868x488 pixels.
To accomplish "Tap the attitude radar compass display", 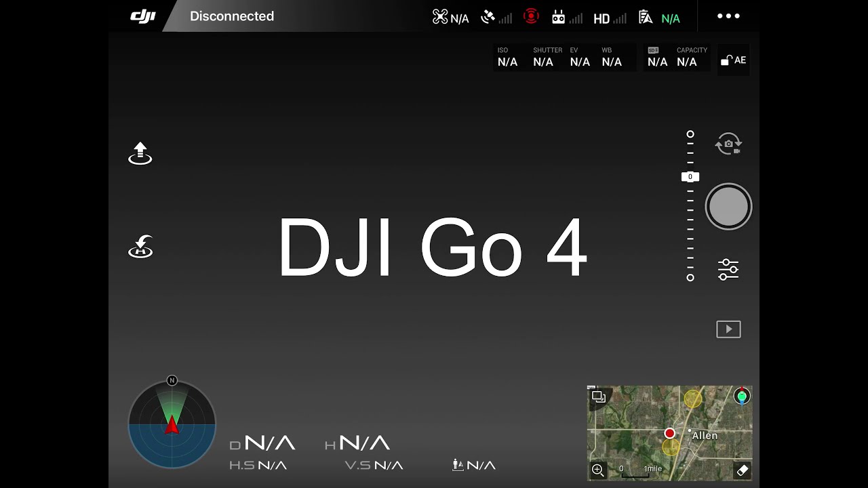I will 172,425.
